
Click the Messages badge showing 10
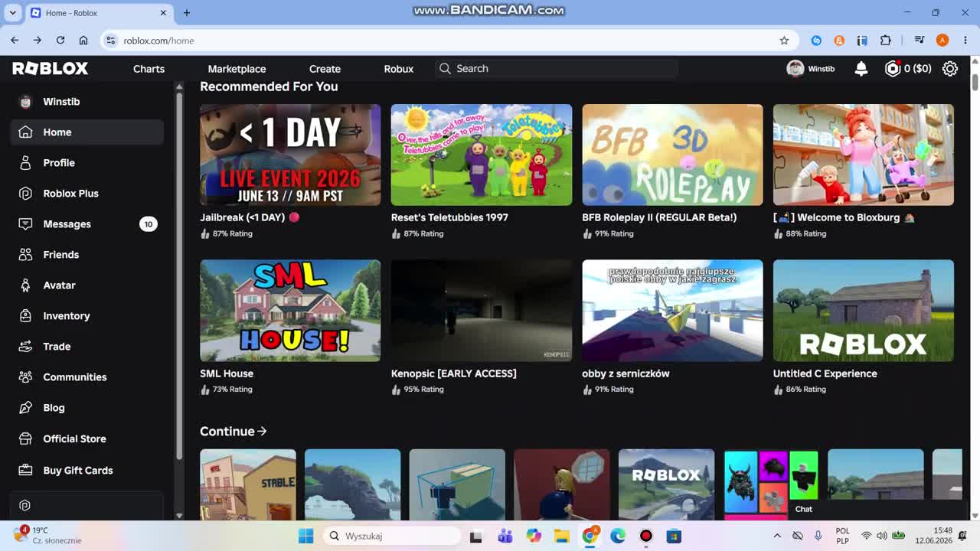click(x=149, y=224)
